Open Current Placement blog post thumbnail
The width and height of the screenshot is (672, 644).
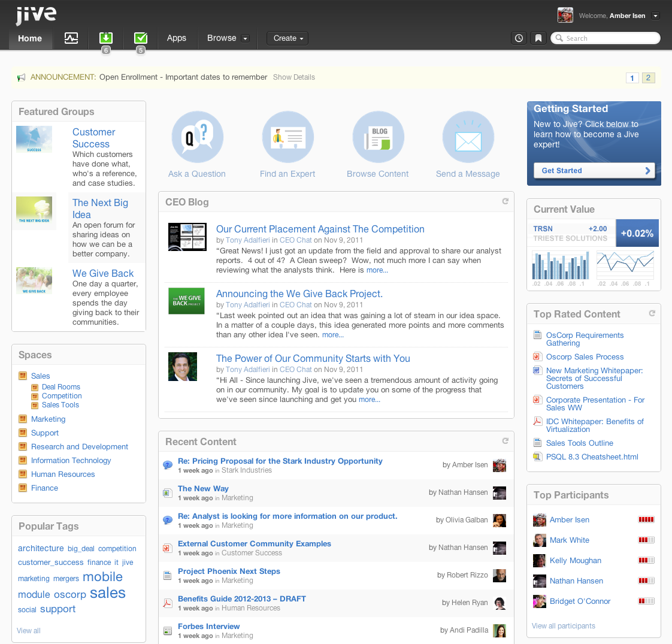[x=187, y=237]
